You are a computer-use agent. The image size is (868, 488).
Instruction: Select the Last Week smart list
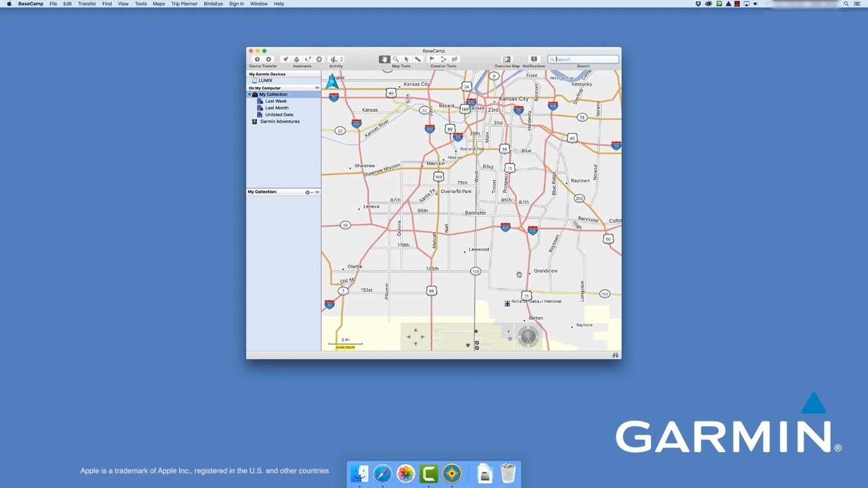pos(275,102)
